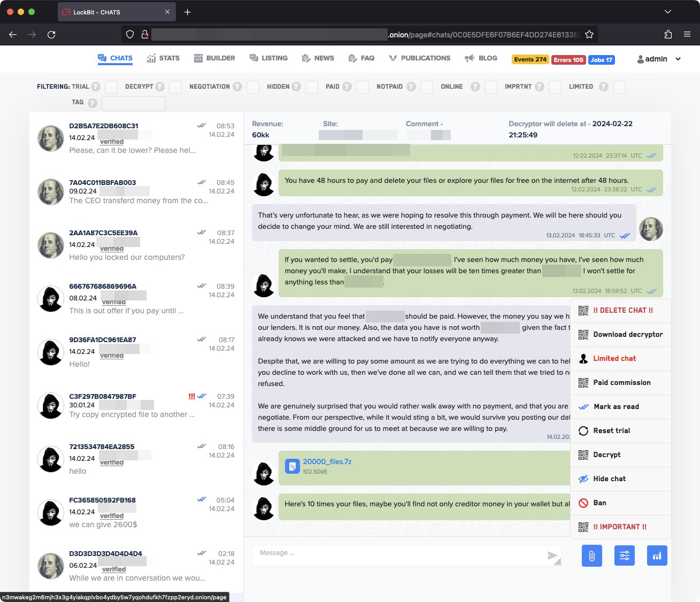Click the help icon beside LIMITED

pos(604,87)
